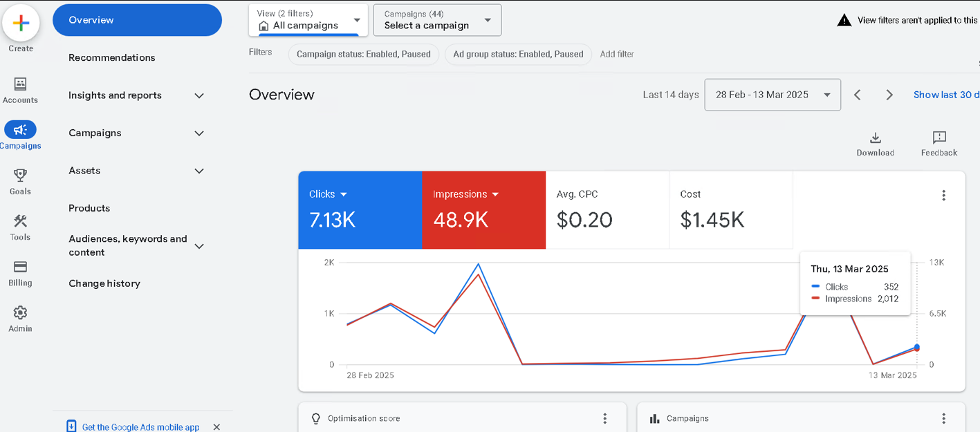Open the Select a campaign dropdown
Screen dimensions: 980x432
click(x=437, y=20)
